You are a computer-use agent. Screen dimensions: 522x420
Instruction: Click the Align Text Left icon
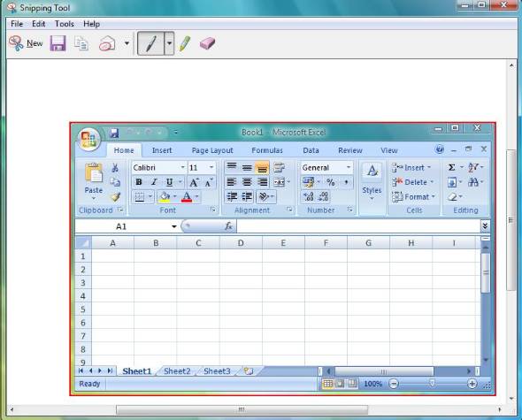pyautogui.click(x=232, y=182)
